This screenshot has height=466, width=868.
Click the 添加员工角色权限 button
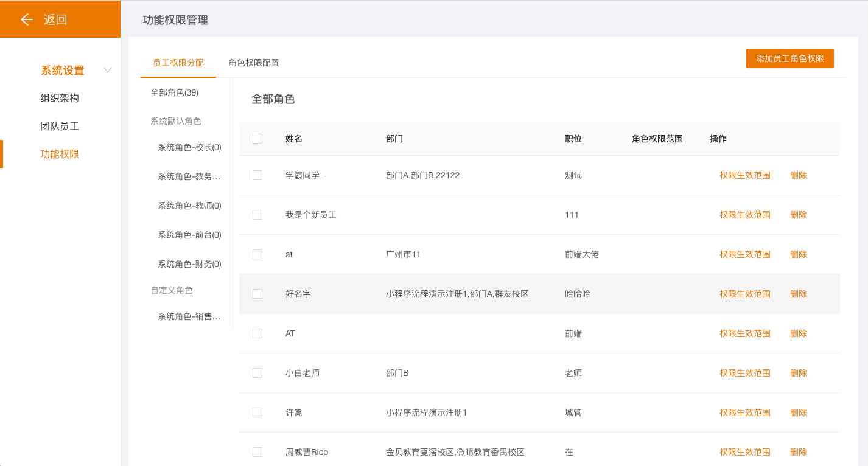pyautogui.click(x=789, y=58)
